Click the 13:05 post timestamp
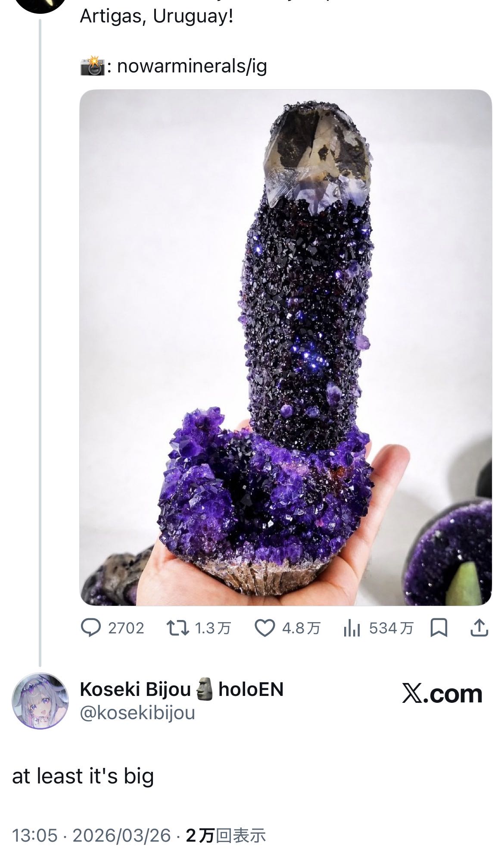 (x=34, y=836)
